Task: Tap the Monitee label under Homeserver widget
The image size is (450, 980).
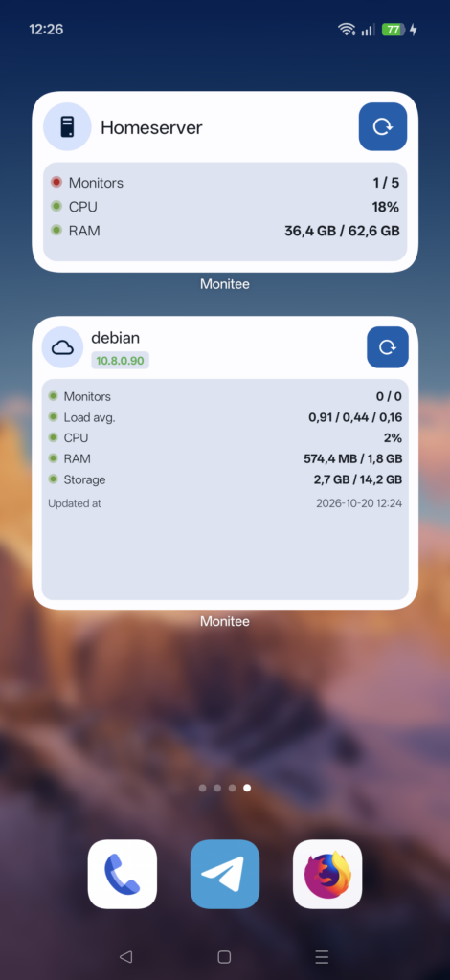Action: 225,284
